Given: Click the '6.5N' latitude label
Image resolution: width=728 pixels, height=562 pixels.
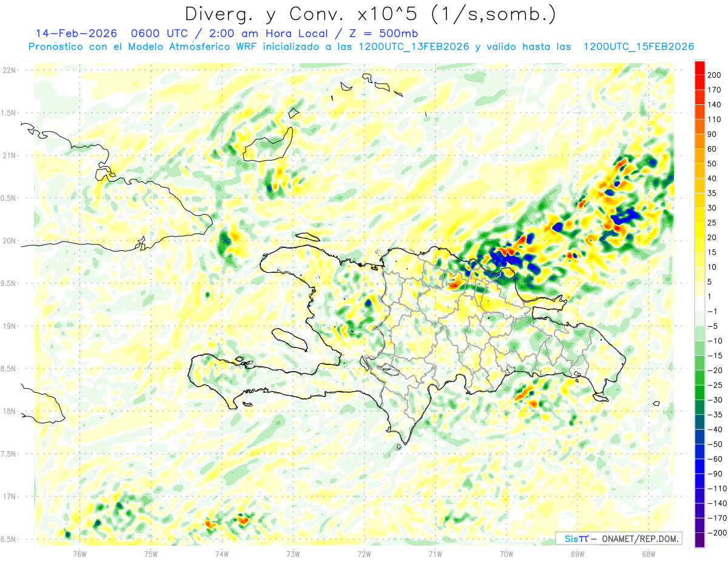Looking at the screenshot, I should 9,539.
